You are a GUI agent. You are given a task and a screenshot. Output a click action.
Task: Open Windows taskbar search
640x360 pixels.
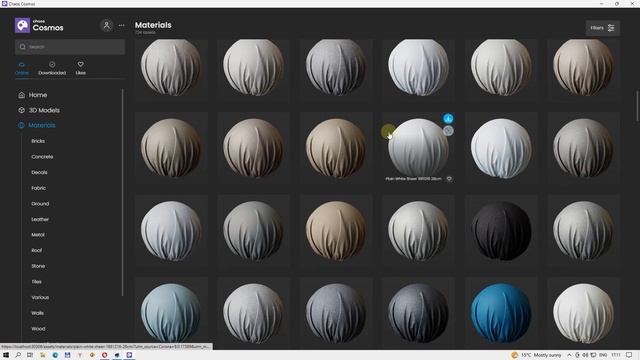click(18, 355)
